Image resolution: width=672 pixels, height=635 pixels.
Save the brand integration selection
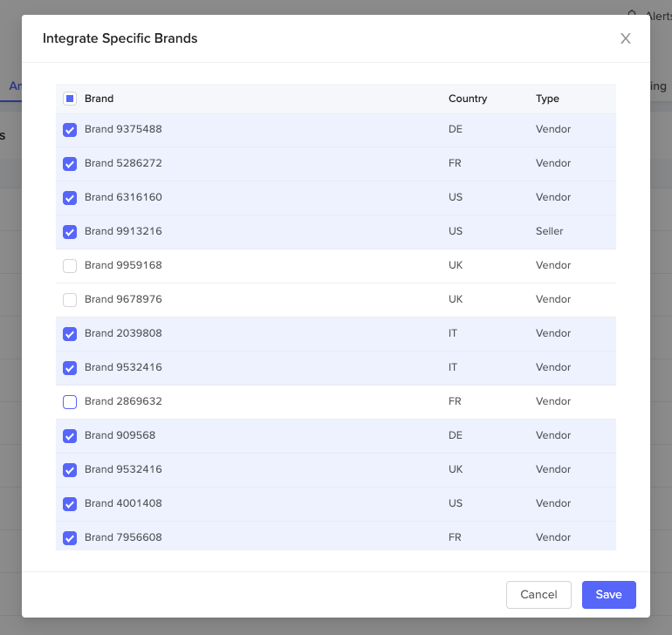tap(608, 594)
